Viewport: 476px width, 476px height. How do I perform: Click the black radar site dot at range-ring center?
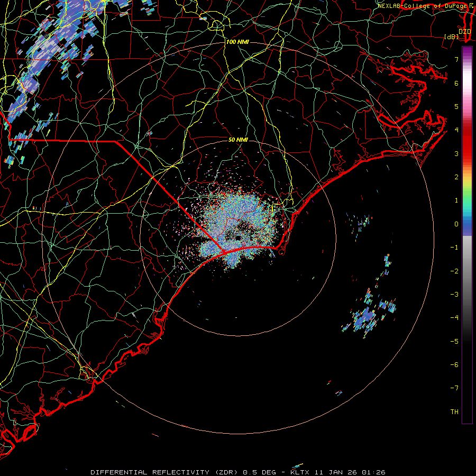click(x=238, y=238)
